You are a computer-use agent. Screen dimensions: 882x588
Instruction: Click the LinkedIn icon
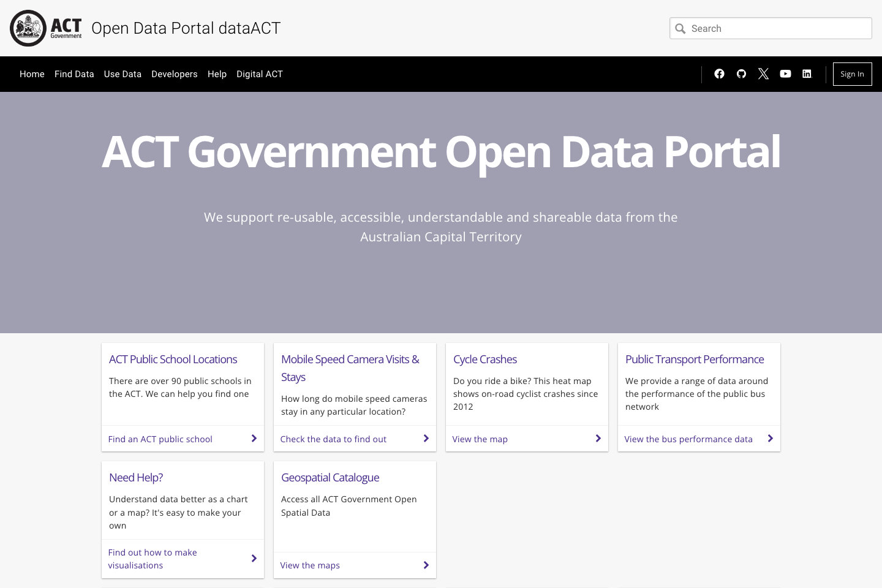pos(807,73)
